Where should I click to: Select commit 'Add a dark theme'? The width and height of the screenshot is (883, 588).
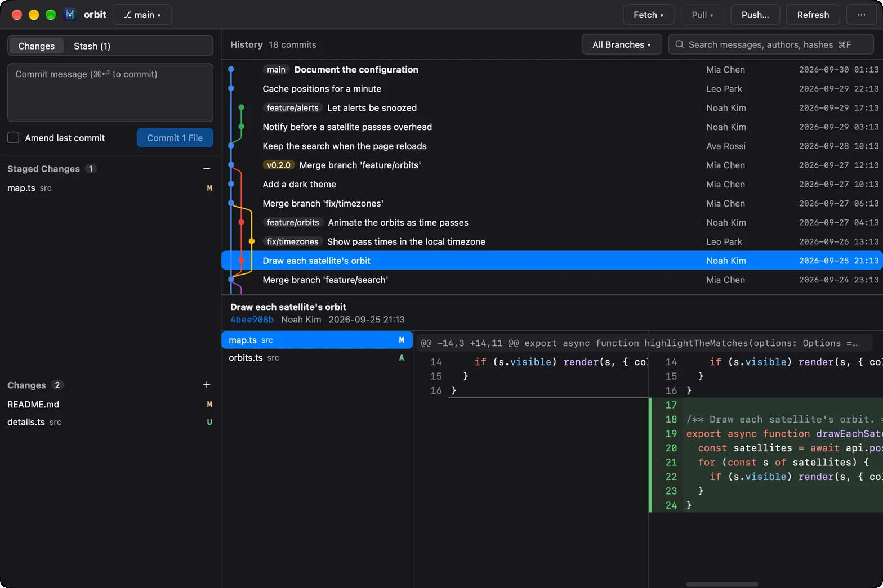(x=552, y=184)
